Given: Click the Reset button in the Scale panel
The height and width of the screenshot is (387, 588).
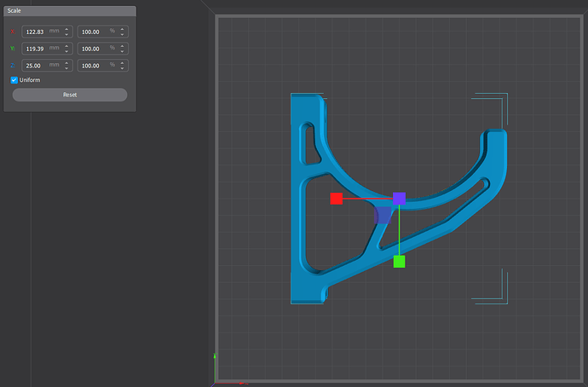Looking at the screenshot, I should (70, 95).
